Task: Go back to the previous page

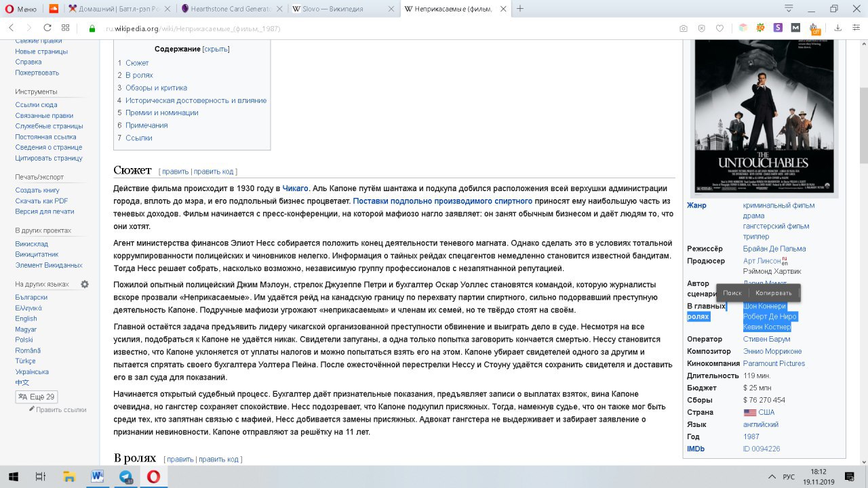Action: [x=11, y=28]
